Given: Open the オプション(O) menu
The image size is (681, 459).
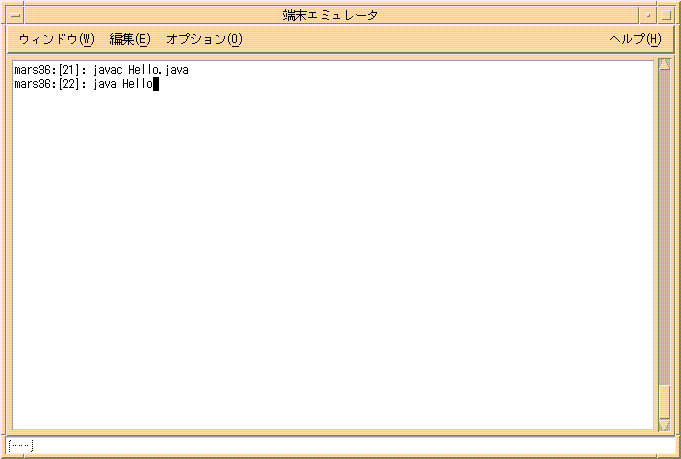Looking at the screenshot, I should [204, 39].
